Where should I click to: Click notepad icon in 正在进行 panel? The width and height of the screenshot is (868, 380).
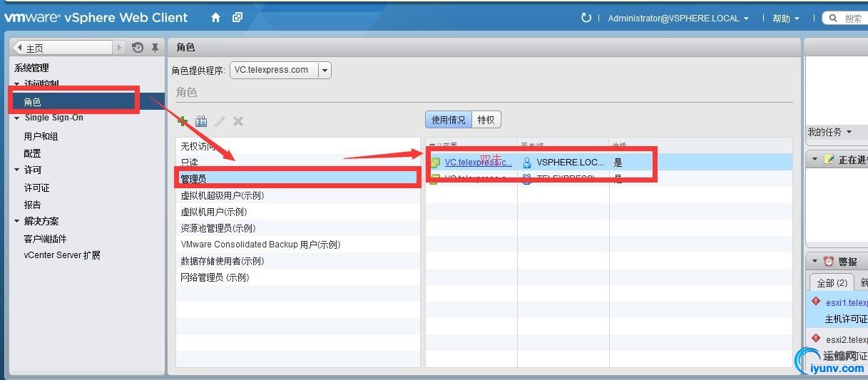click(x=829, y=159)
